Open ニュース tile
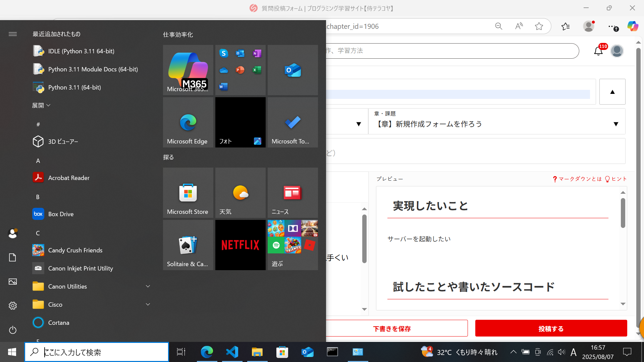The height and width of the screenshot is (362, 644). point(293,193)
